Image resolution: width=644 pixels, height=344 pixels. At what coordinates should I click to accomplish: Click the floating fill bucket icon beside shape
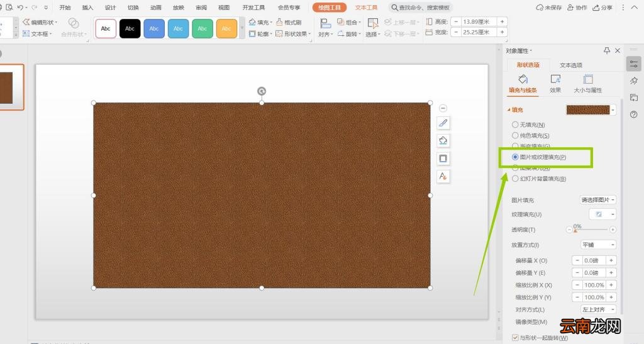(443, 140)
